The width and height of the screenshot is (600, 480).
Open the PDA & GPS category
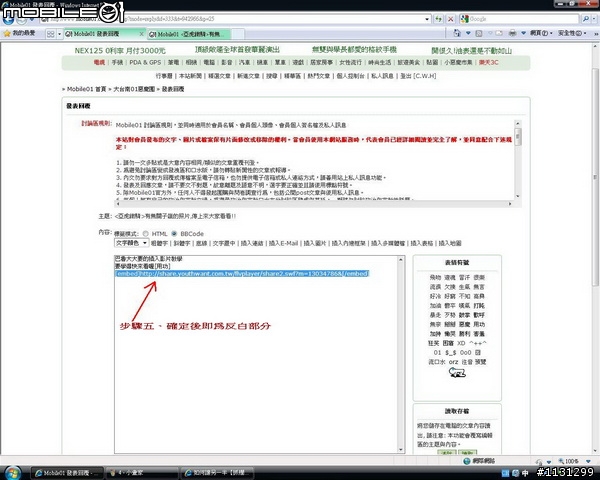[x=145, y=62]
